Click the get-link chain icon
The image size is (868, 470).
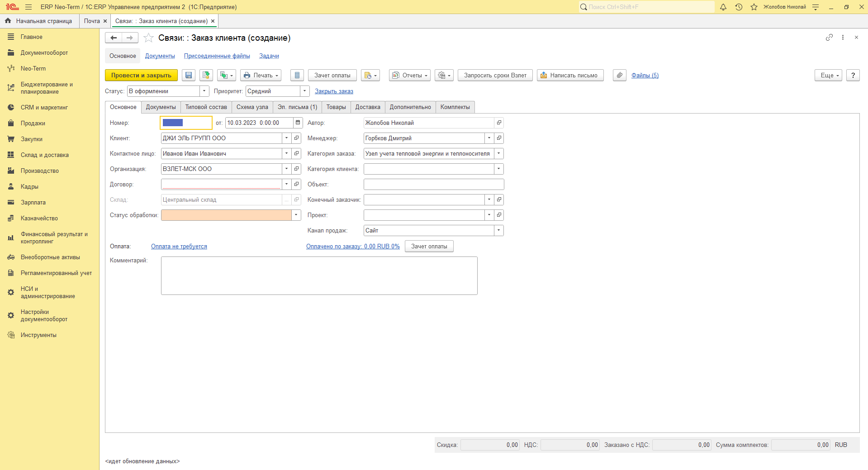click(x=829, y=38)
